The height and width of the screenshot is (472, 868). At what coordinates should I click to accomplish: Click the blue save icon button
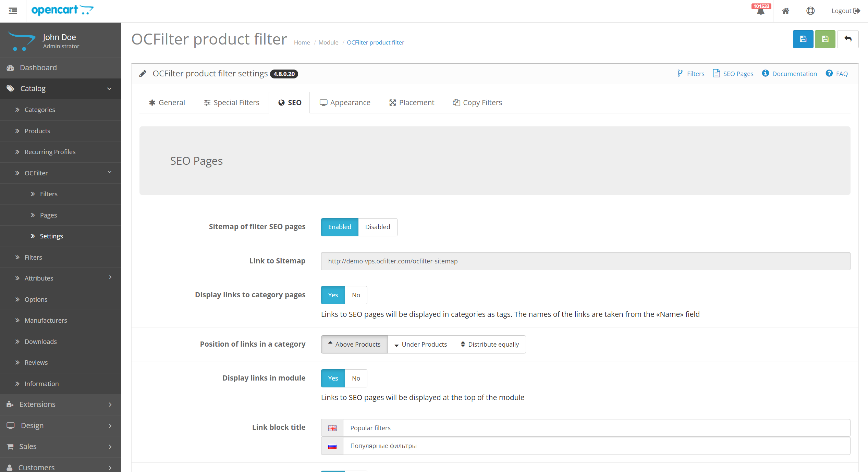coord(803,39)
